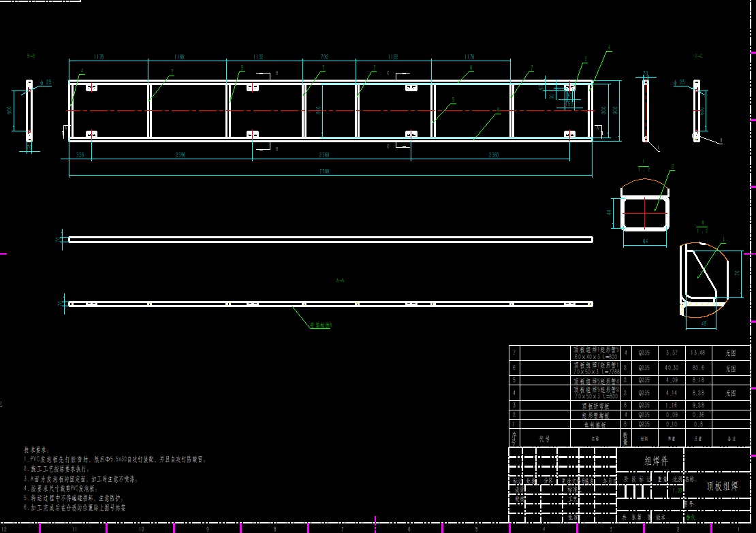Select the '80.6' total weight cell
Screen dimensions: 756x533
[x=697, y=368]
